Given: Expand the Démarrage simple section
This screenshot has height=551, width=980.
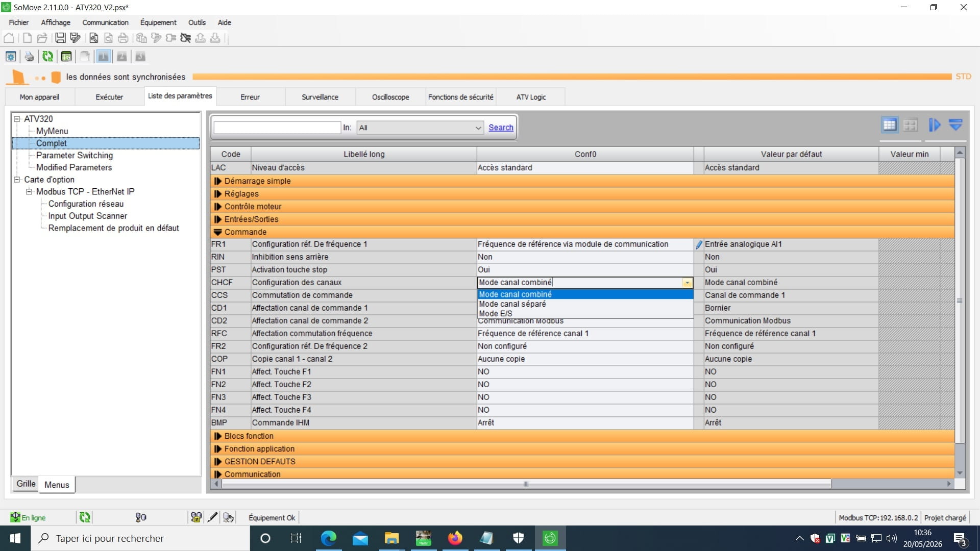Looking at the screenshot, I should [218, 181].
